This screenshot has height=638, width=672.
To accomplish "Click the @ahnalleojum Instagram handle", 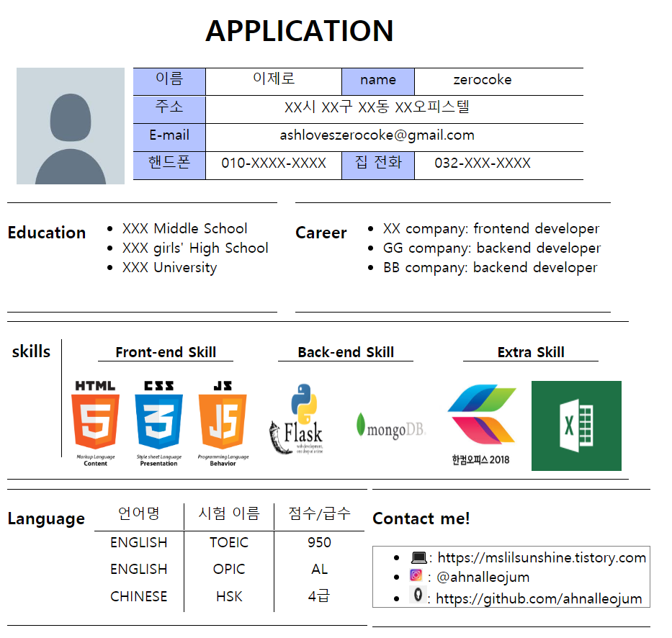I will (x=483, y=578).
